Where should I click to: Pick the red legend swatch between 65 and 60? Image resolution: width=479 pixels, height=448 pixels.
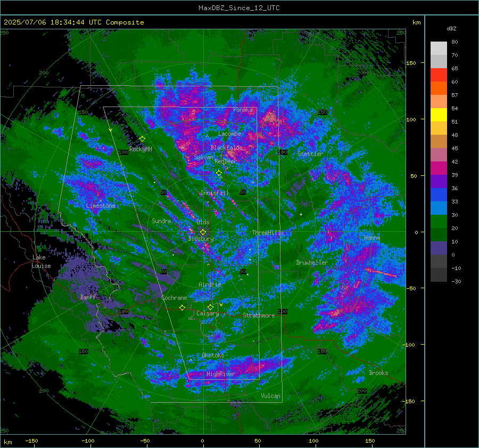pyautogui.click(x=439, y=75)
